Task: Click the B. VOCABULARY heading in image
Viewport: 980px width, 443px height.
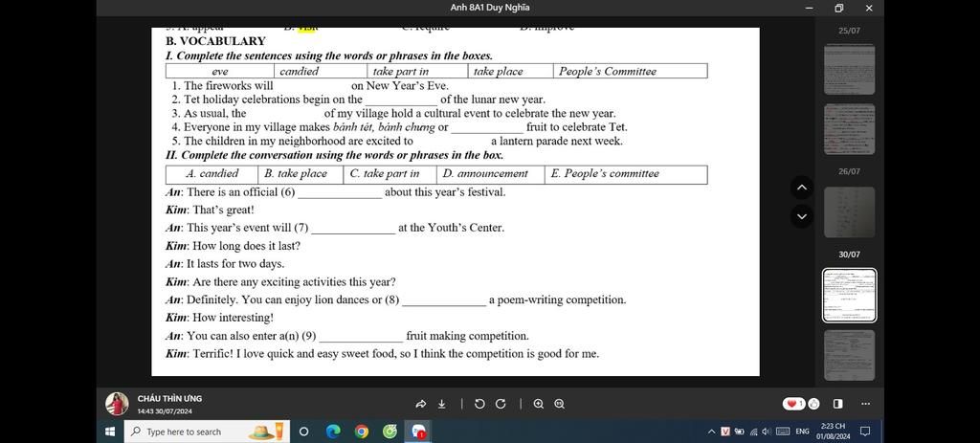Action: click(x=215, y=41)
